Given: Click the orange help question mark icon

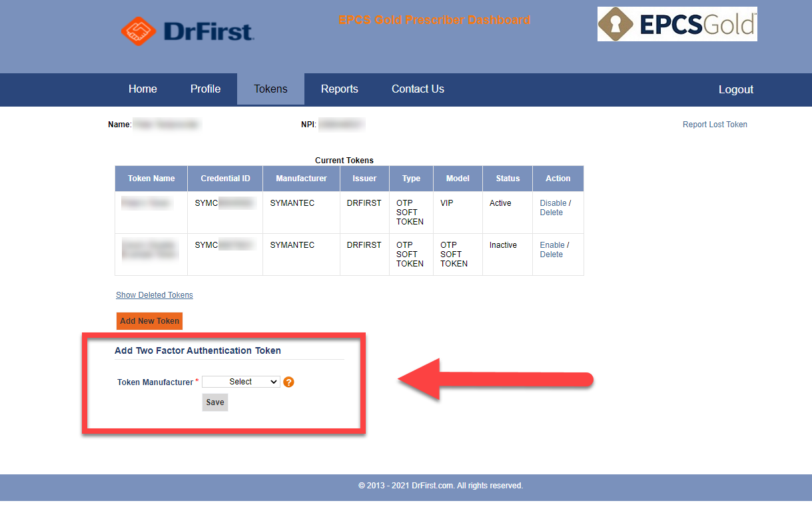Looking at the screenshot, I should coord(288,382).
